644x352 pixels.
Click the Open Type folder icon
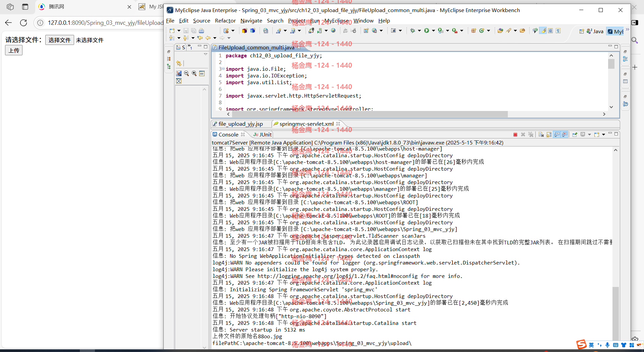pyautogui.click(x=500, y=31)
